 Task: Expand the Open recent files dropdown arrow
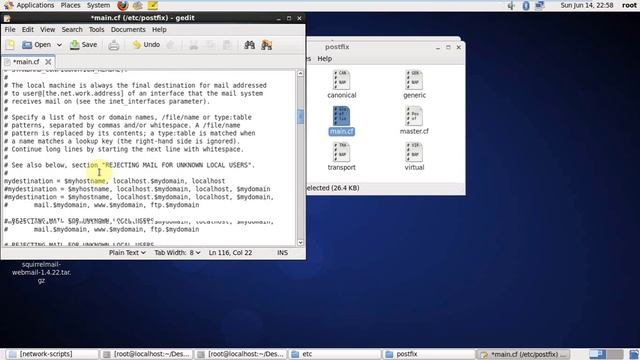[59, 45]
